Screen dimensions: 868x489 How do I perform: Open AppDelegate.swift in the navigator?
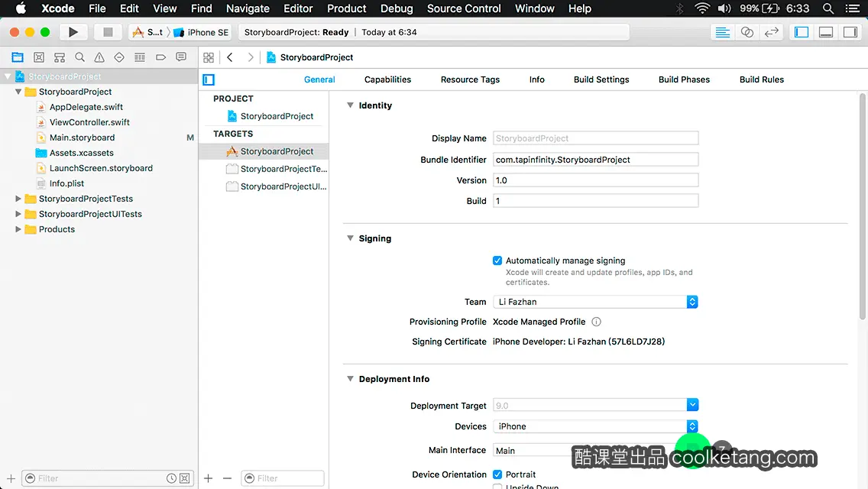coord(86,107)
